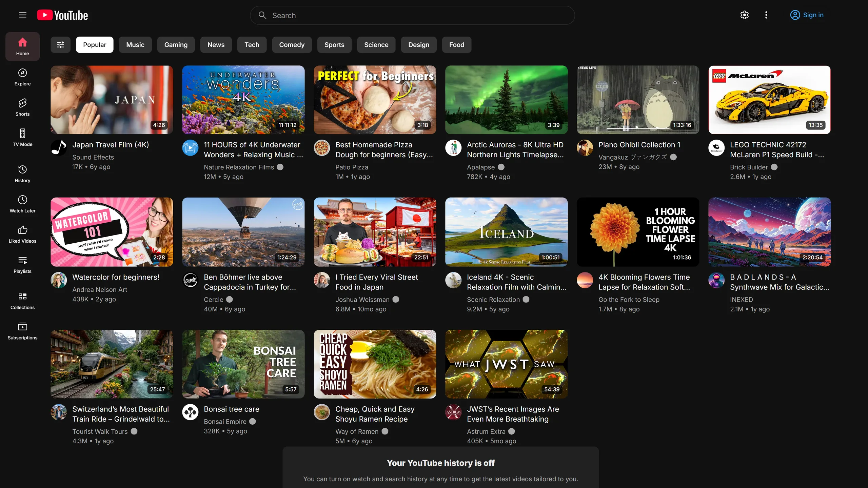Focus the Search input field
Viewport: 868px width, 488px height.
[412, 15]
